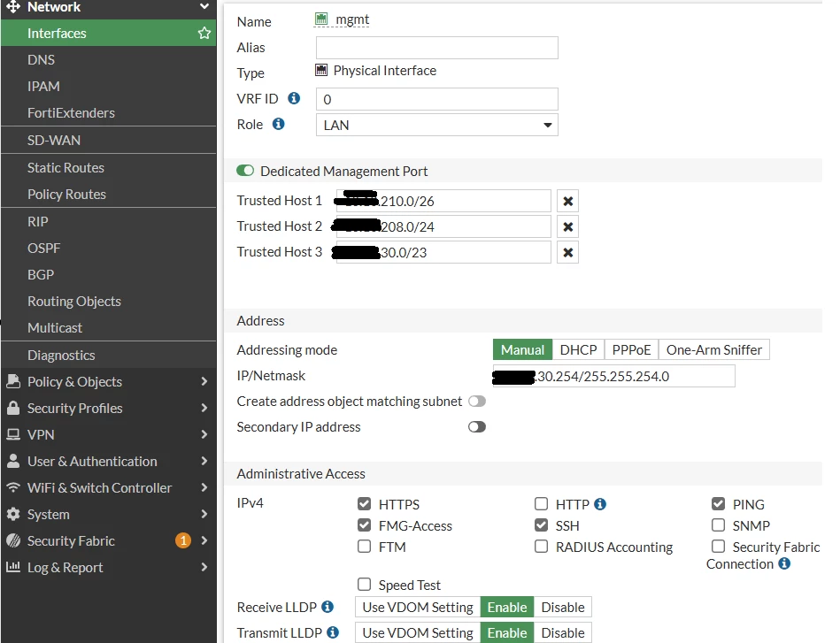The image size is (840, 643).
Task: Click the Security Fabric icon
Action: pos(13,540)
